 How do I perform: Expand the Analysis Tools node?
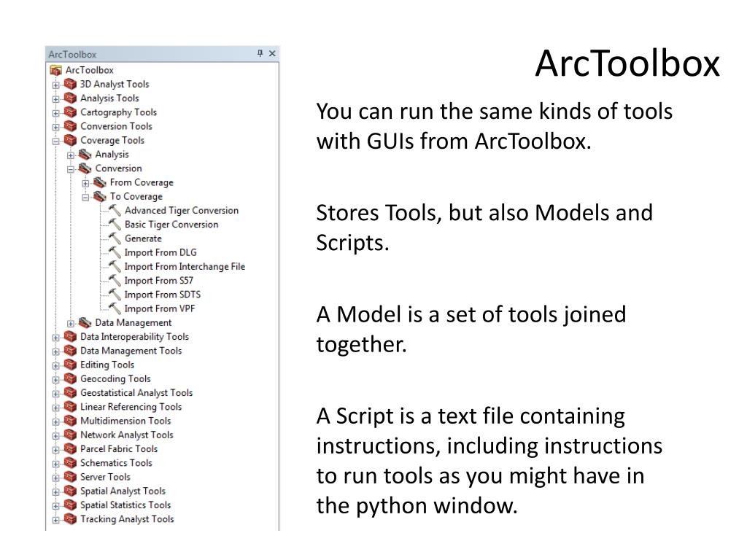click(55, 99)
